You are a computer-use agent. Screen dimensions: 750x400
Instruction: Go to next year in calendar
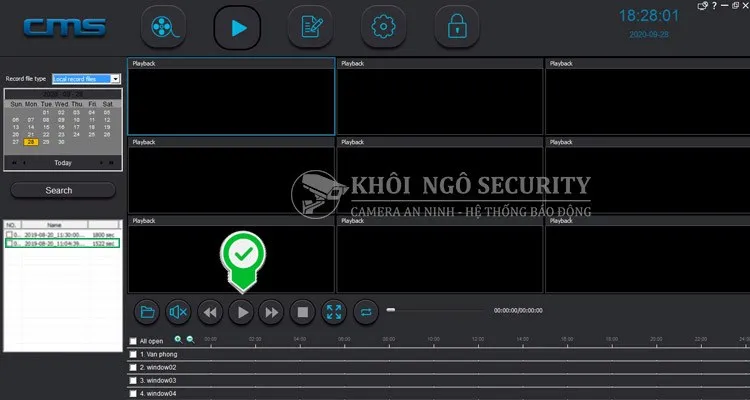(x=111, y=163)
